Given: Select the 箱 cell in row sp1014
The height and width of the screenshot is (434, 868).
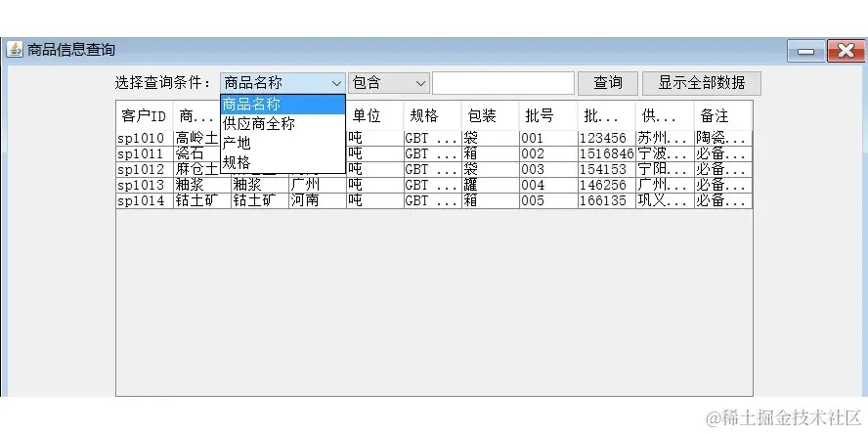Looking at the screenshot, I should click(490, 200).
